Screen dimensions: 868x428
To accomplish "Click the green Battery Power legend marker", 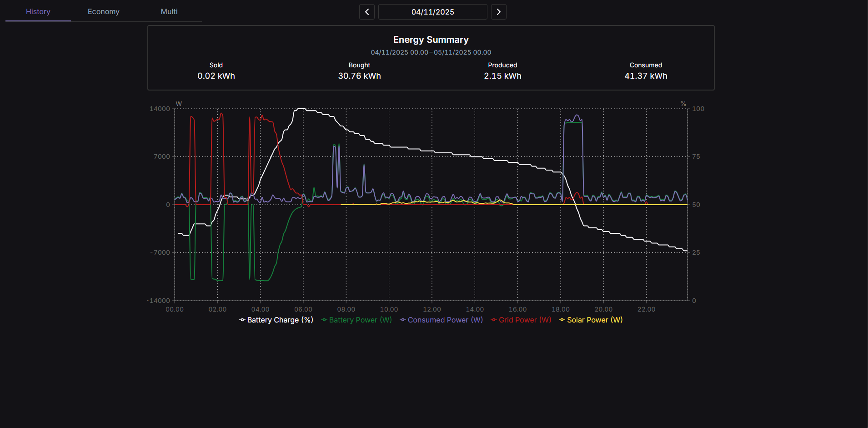I will click(x=324, y=320).
